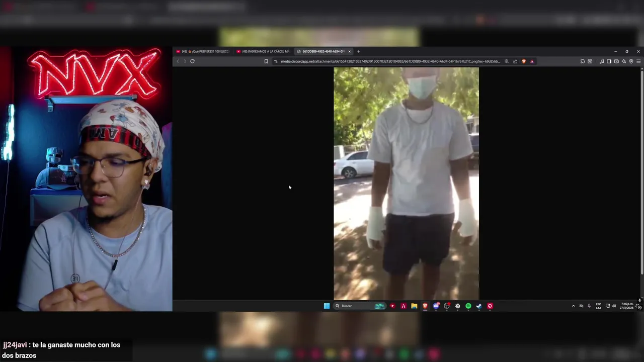Open Brave Leo AI sparkle icon
This screenshot has height=362, width=644.
click(x=624, y=61)
